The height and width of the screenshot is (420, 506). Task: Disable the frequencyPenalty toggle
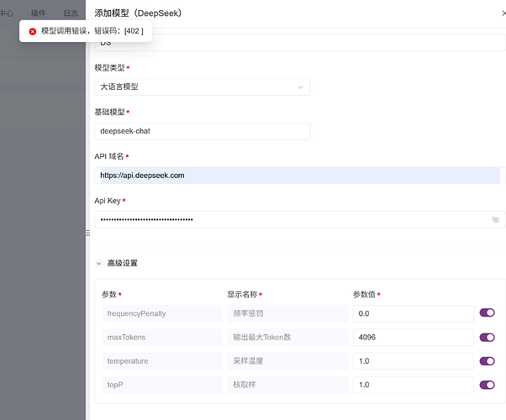pyautogui.click(x=487, y=312)
